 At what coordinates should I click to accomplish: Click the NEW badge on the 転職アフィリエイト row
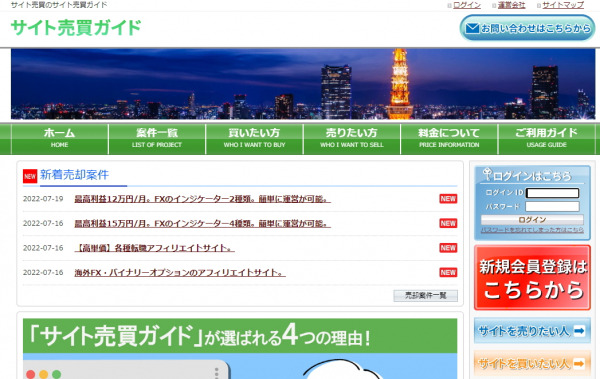coord(448,248)
